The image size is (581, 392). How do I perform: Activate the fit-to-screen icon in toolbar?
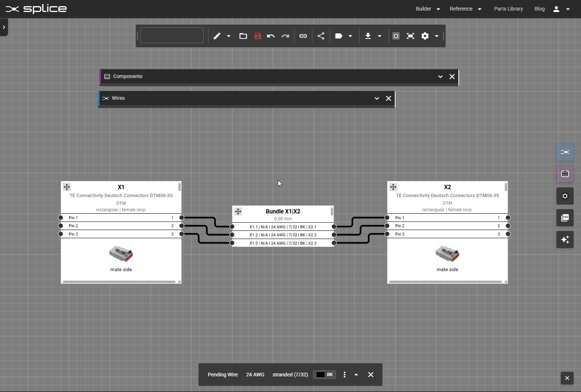(411, 36)
